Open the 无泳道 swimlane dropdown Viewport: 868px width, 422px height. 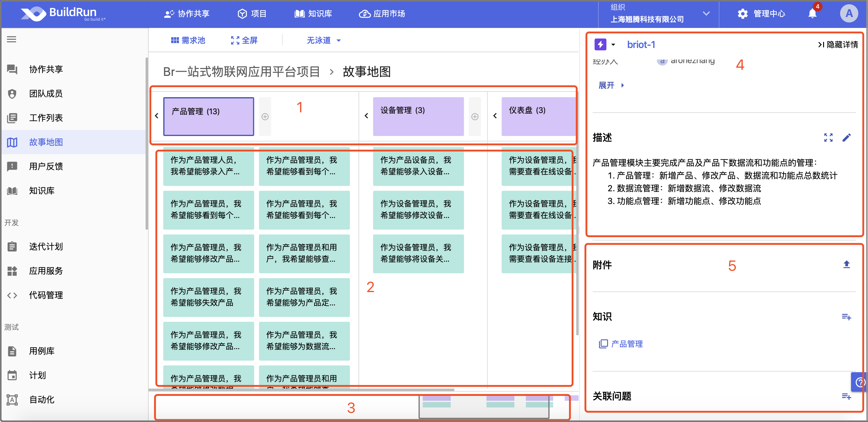tap(324, 40)
